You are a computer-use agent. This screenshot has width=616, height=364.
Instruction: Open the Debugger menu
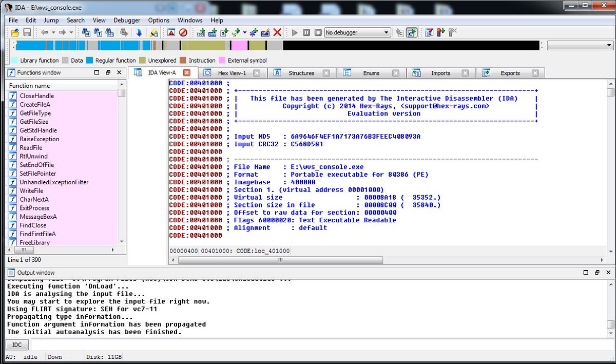pos(127,20)
